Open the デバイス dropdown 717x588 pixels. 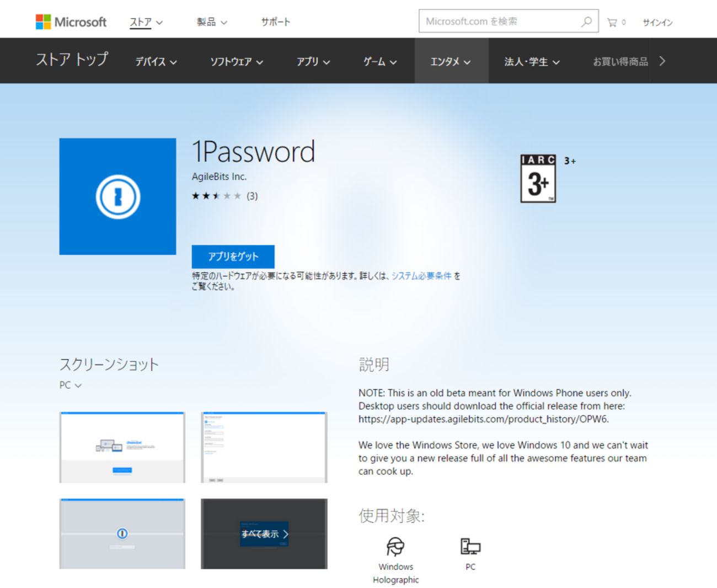(x=156, y=62)
